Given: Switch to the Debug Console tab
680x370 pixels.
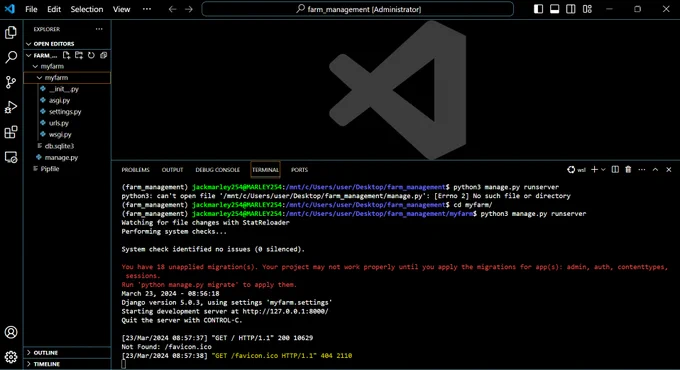Looking at the screenshot, I should [217, 170].
